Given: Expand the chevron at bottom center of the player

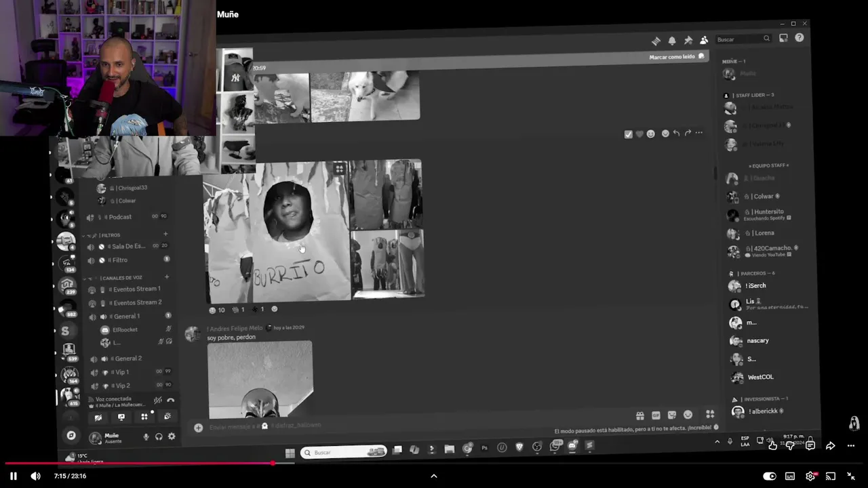Looking at the screenshot, I should [x=434, y=476].
